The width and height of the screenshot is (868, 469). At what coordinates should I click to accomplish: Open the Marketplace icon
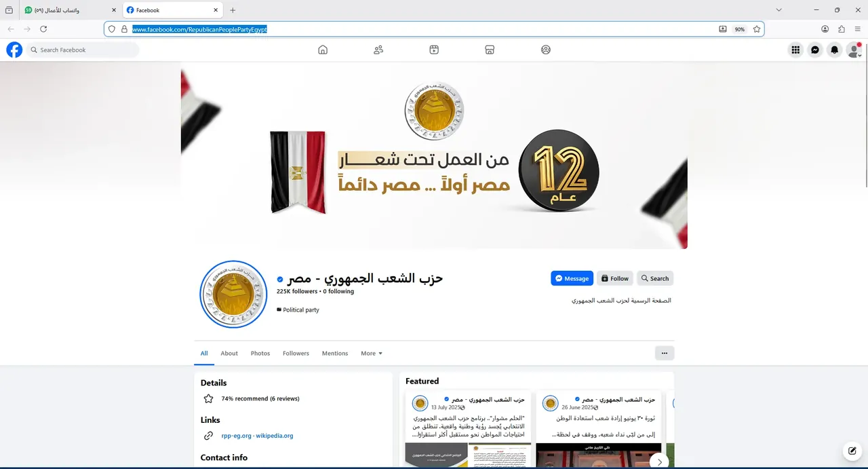click(x=490, y=50)
